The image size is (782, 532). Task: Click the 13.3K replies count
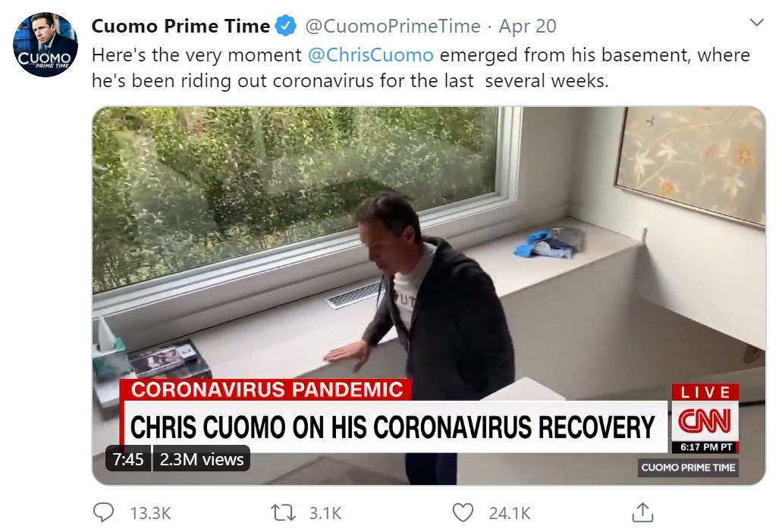pyautogui.click(x=151, y=513)
